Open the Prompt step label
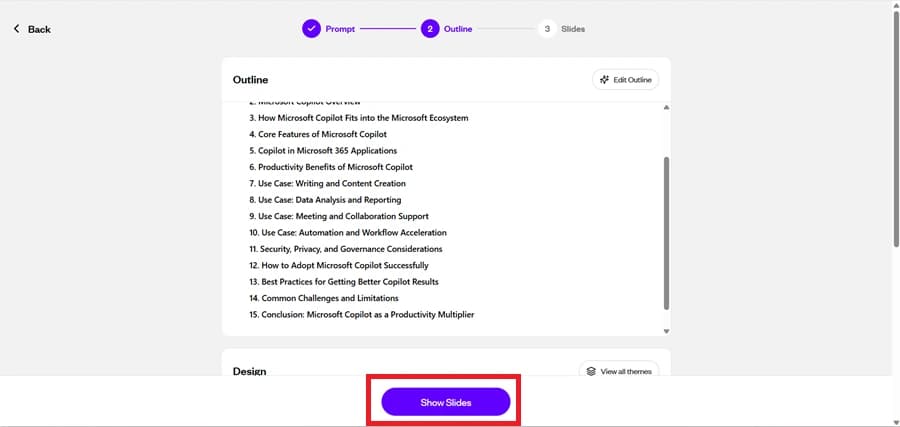This screenshot has height=427, width=900. tap(340, 29)
